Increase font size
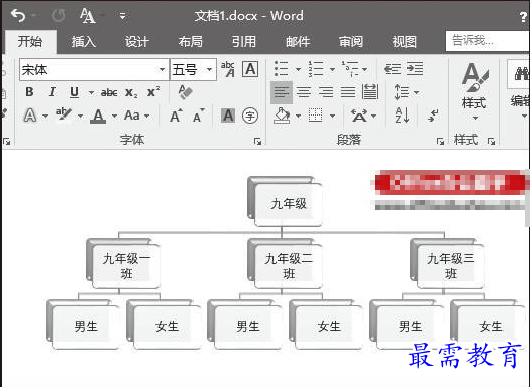Image resolution: width=530 pixels, height=387 pixels. 176,116
